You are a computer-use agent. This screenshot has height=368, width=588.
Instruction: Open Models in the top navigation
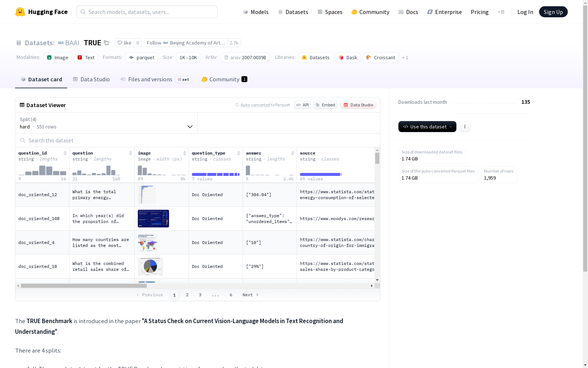pos(256,12)
